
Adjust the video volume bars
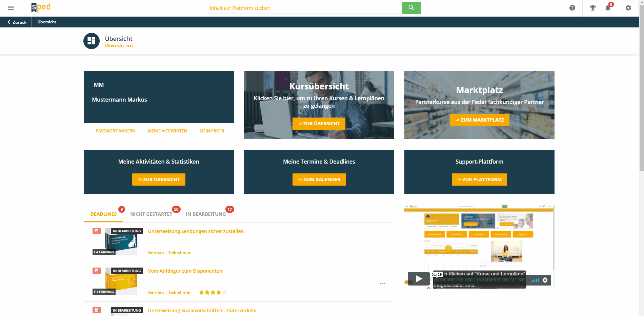[535, 280]
